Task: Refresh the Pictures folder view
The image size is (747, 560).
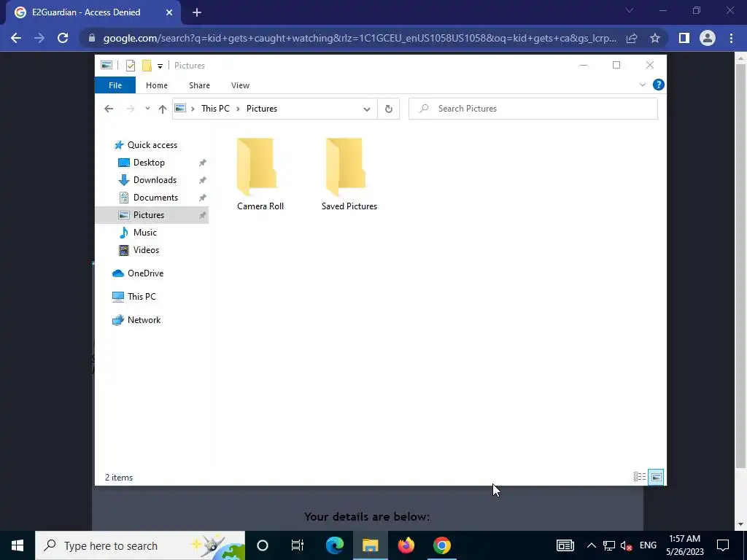Action: (x=388, y=109)
